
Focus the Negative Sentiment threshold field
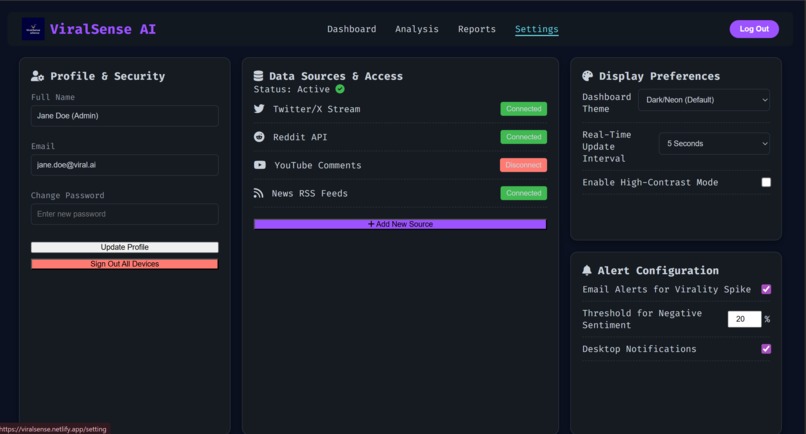click(x=744, y=319)
